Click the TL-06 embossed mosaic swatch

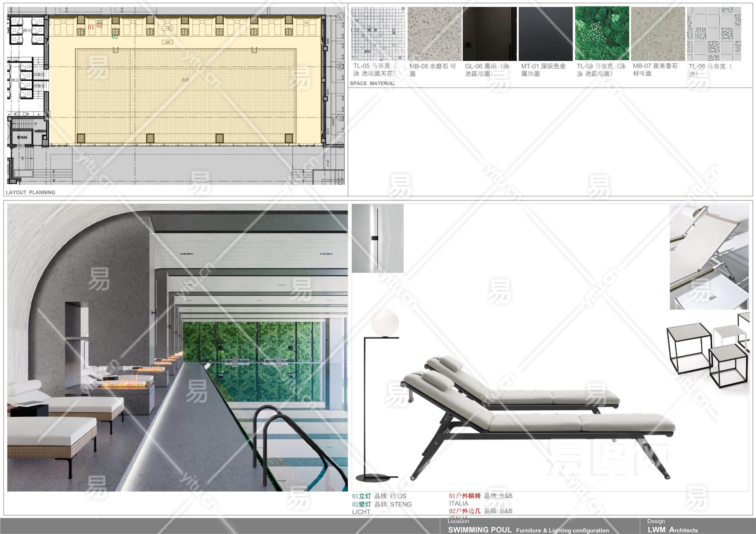point(714,34)
